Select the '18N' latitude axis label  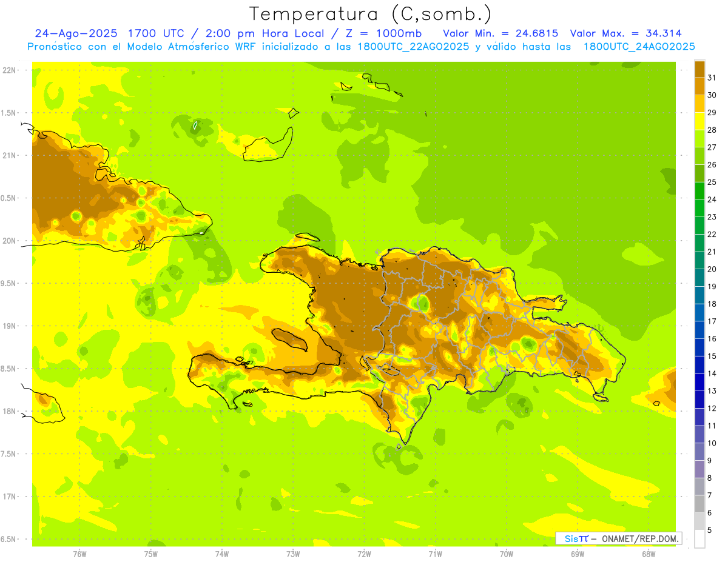click(9, 411)
